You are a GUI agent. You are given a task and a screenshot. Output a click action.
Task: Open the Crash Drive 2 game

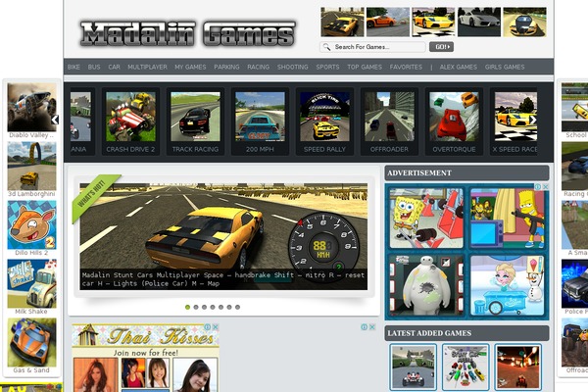click(130, 122)
